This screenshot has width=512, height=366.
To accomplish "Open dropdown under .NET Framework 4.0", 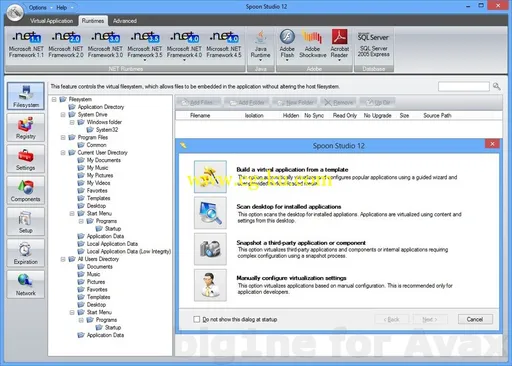I will pos(184,60).
